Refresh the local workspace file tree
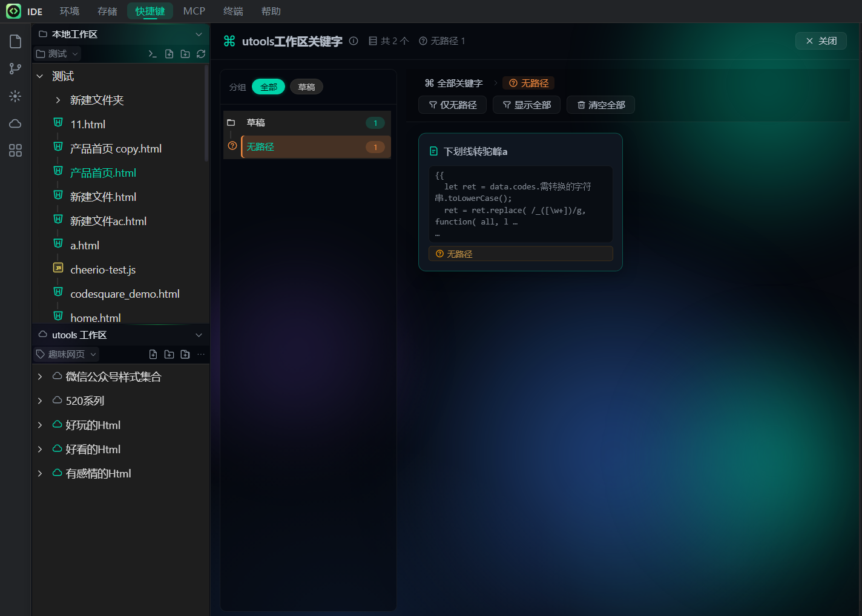This screenshot has width=862, height=616. (x=201, y=54)
